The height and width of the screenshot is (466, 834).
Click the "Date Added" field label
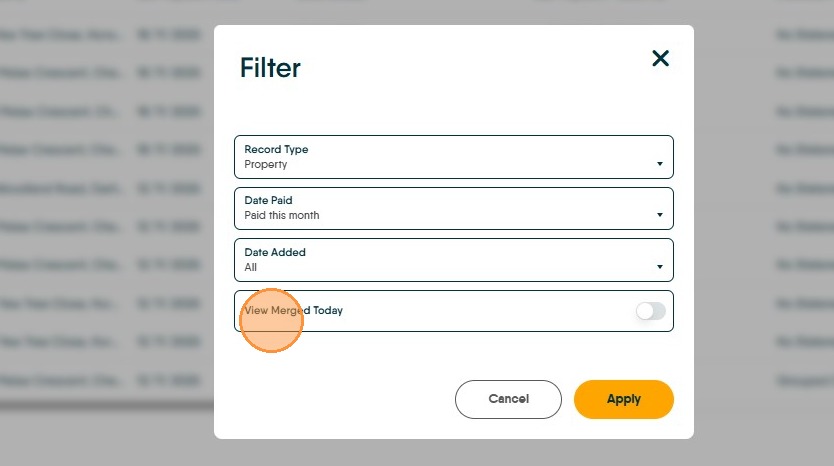pos(275,253)
